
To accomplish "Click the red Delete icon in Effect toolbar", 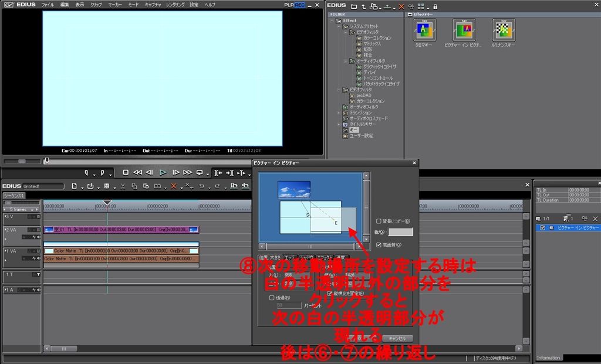I will (x=401, y=6).
